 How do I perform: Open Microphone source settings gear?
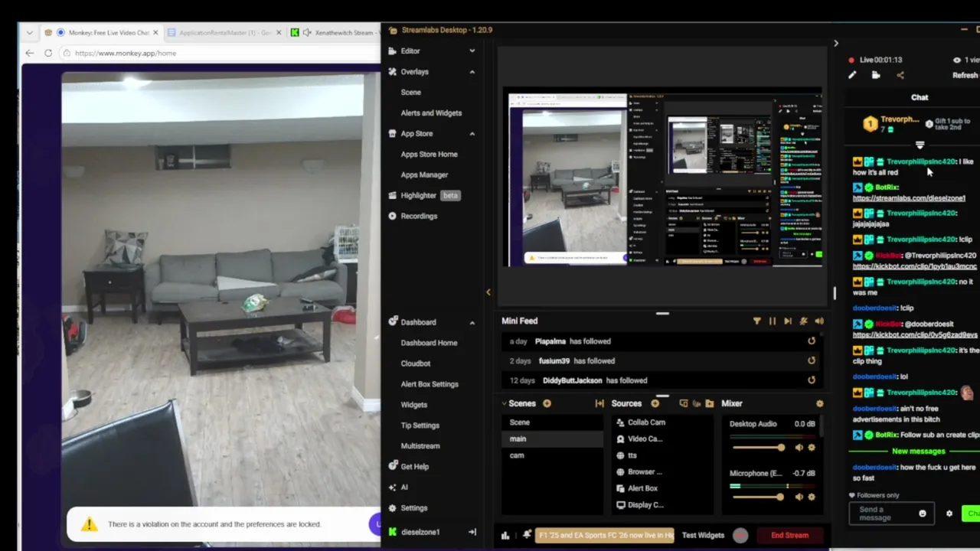[x=812, y=497]
